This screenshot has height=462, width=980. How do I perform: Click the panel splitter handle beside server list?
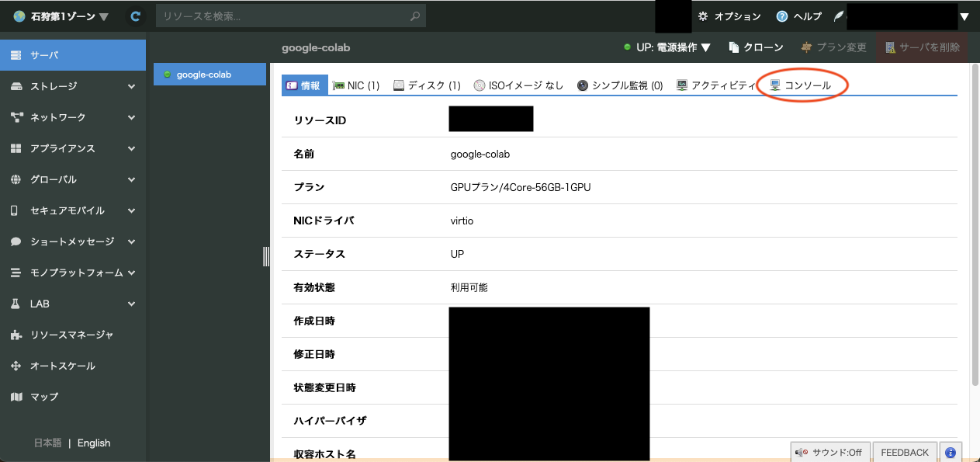point(266,256)
